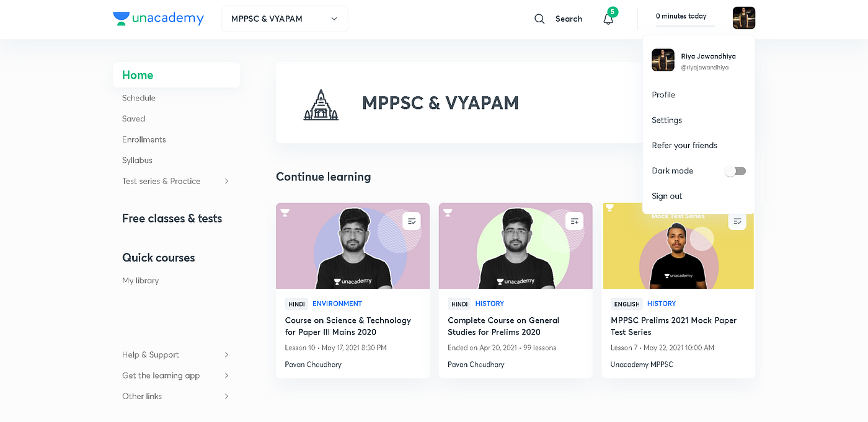Open Course on Science & Technology title
868x422 pixels.
click(x=348, y=326)
